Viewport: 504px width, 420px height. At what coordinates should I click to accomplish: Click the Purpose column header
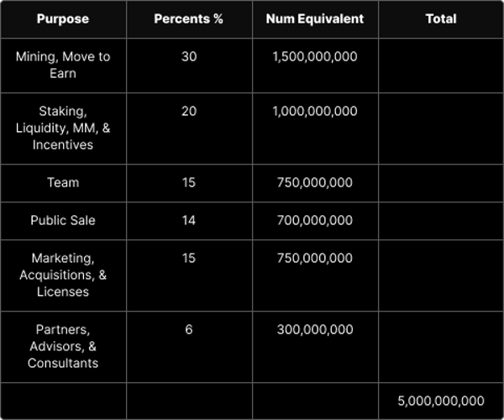(x=63, y=18)
